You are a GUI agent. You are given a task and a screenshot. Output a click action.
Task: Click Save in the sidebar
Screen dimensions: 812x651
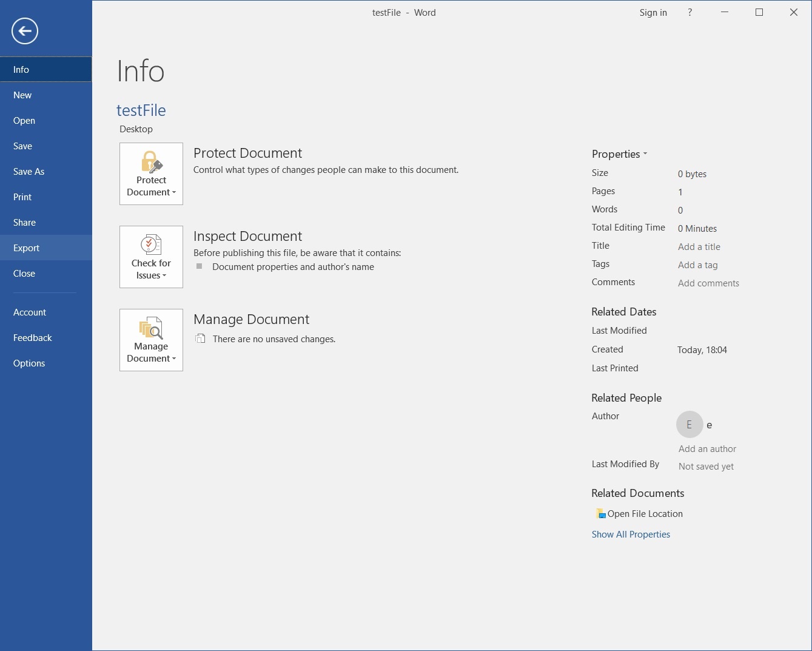[x=46, y=146]
